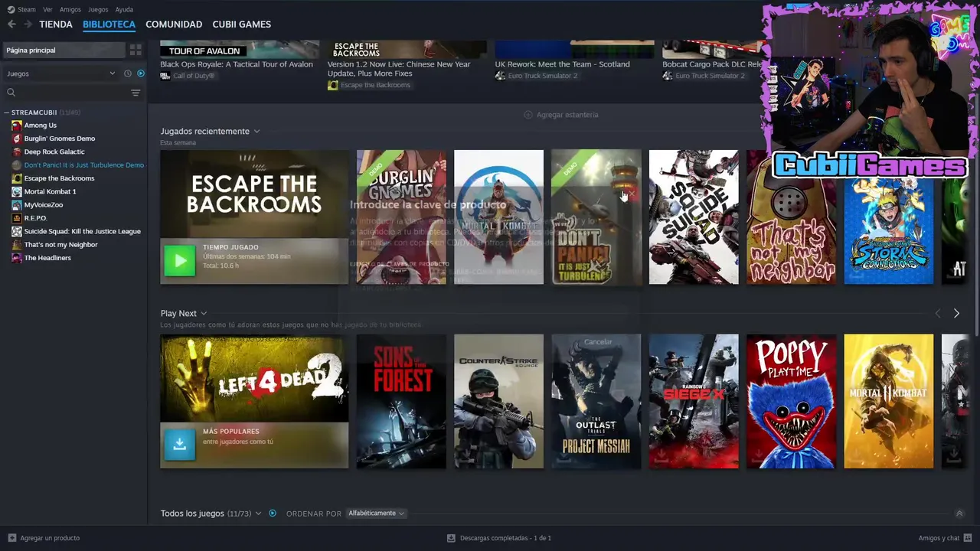Click the Deep Rock Galactic icon
This screenshot has width=980, height=551.
click(x=17, y=152)
